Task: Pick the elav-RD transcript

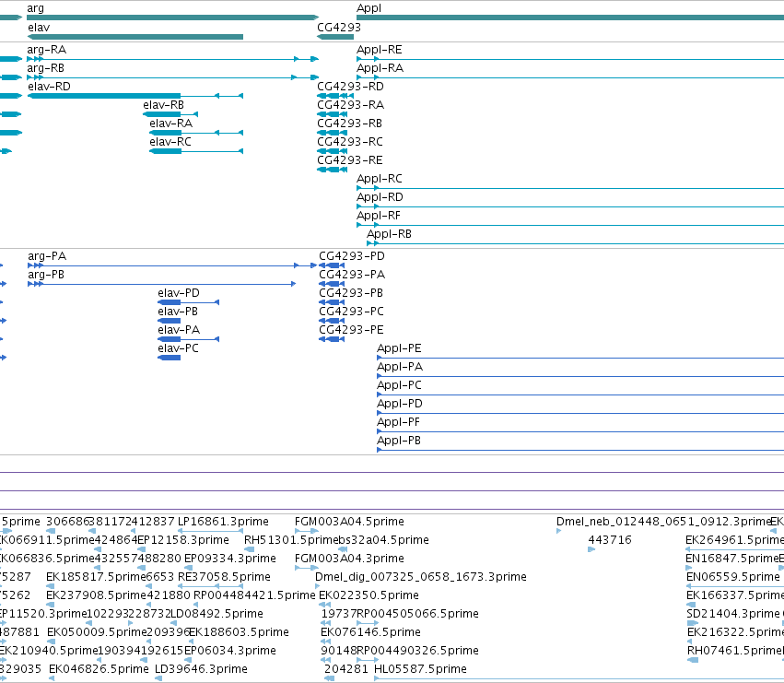Action: 50,87
